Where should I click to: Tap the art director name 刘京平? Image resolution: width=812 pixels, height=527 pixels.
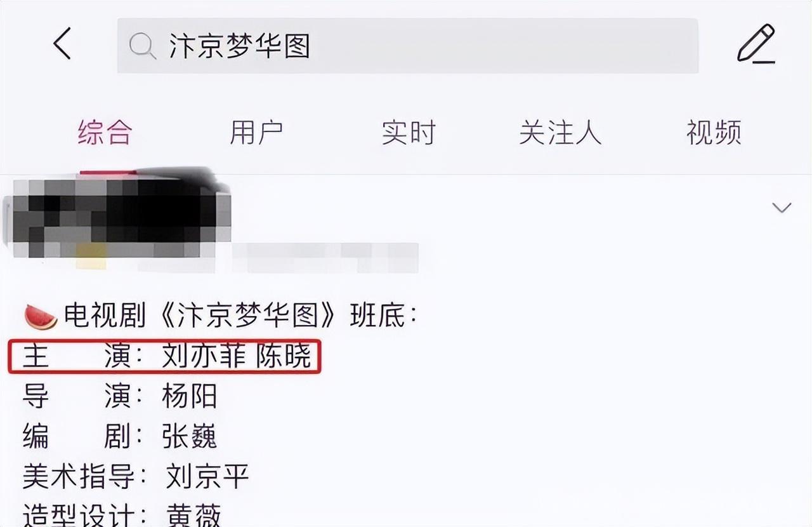[207, 477]
